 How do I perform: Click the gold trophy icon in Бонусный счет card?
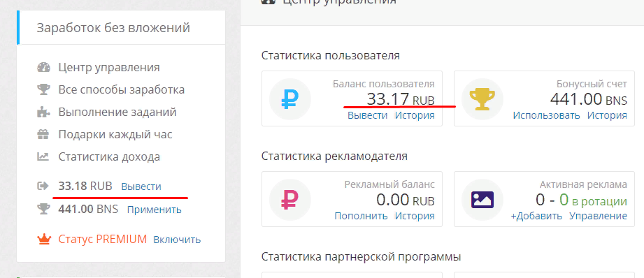[x=482, y=98]
